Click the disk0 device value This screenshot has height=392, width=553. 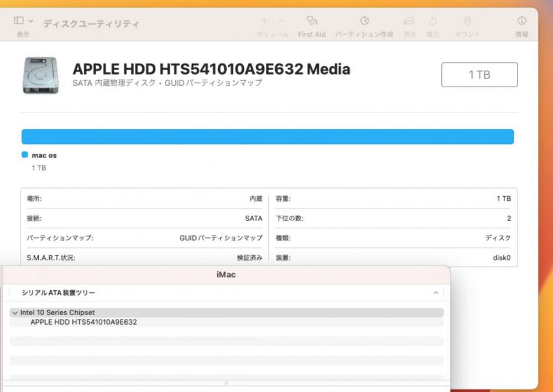(x=502, y=258)
